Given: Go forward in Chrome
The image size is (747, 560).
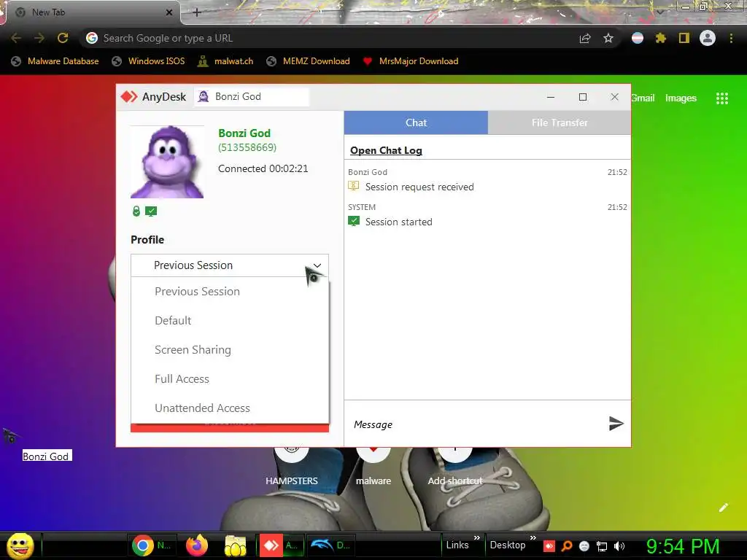Looking at the screenshot, I should [x=39, y=38].
